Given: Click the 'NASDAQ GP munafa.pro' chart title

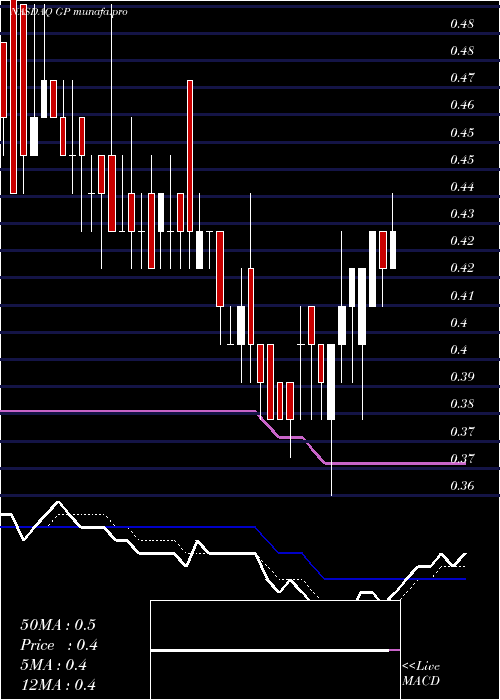Looking at the screenshot, I should pos(69,12).
